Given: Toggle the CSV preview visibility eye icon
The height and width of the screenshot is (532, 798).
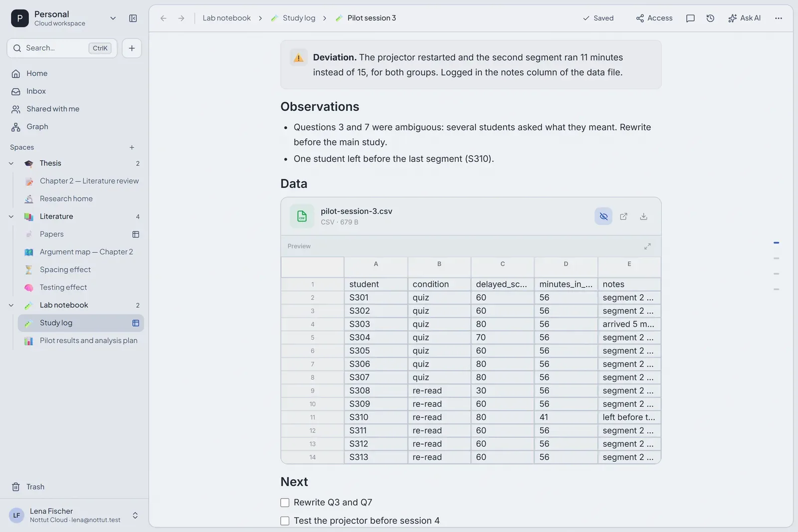Looking at the screenshot, I should 603,216.
